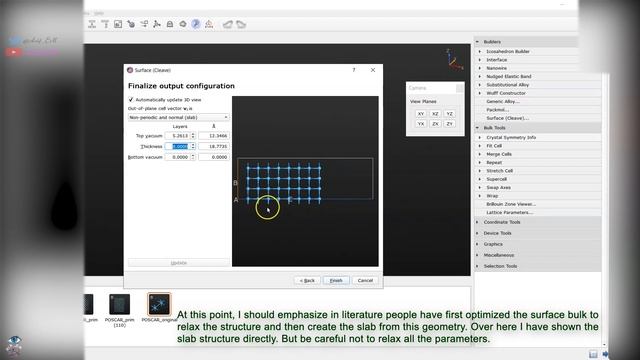Select the POSCAR_original thumbnail
This screenshot has width=640, height=360.
pos(159,304)
